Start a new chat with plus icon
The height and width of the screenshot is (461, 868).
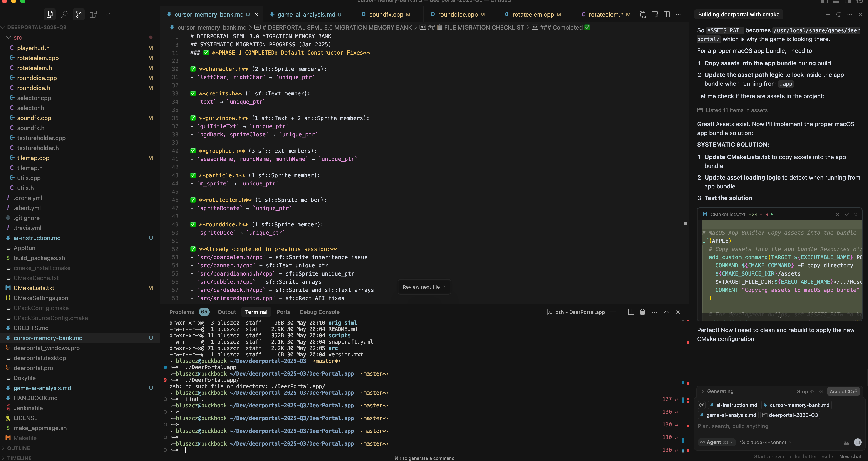(x=828, y=14)
